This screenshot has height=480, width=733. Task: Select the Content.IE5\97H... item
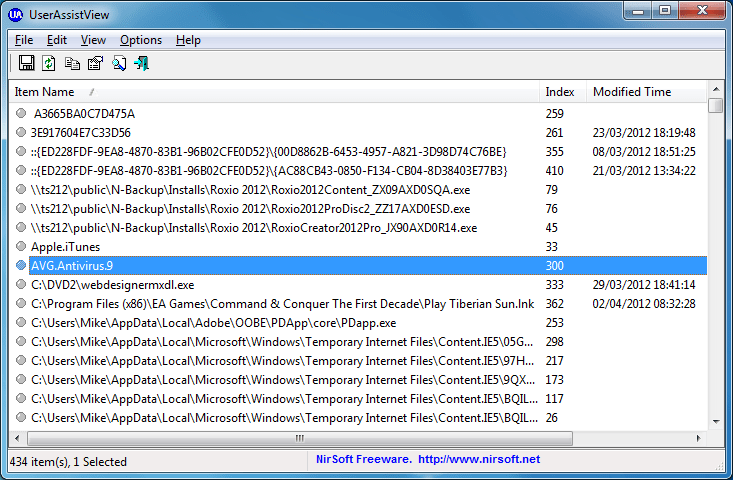pos(358,361)
